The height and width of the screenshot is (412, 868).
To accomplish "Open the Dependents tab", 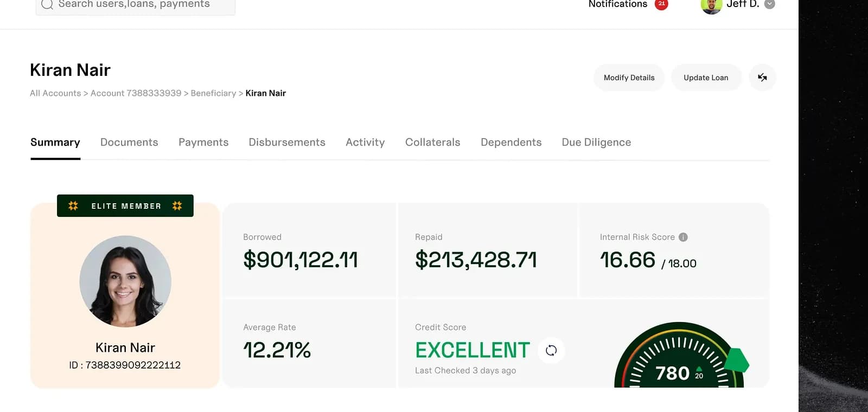I will click(x=511, y=143).
